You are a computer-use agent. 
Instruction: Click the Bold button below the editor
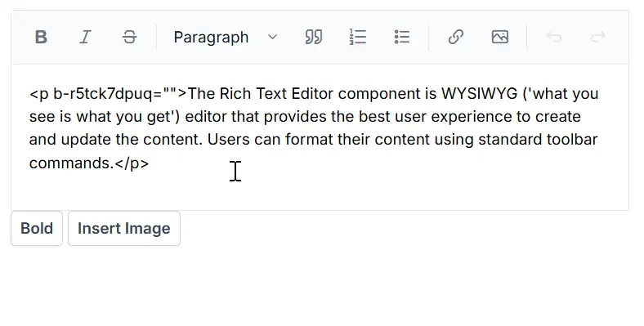point(37,228)
